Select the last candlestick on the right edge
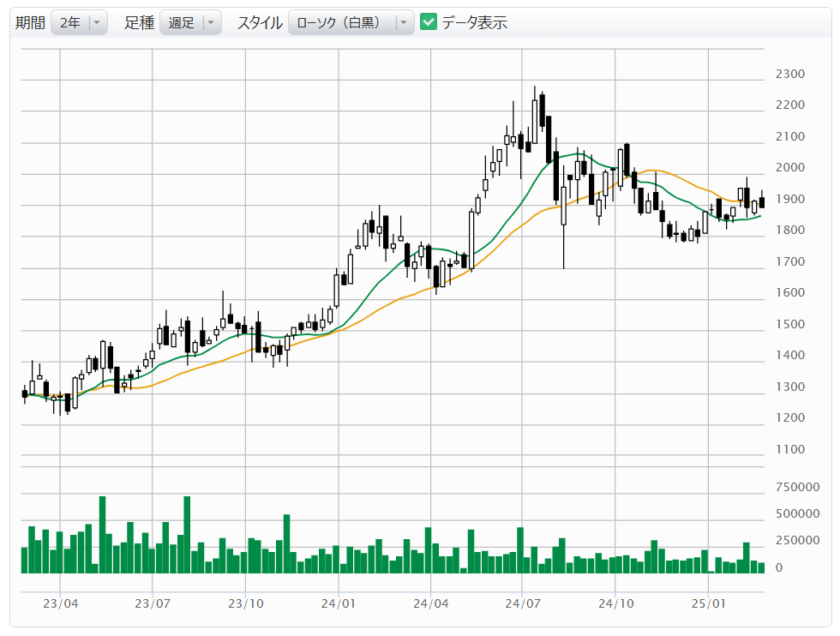Image resolution: width=840 pixels, height=636 pixels. (761, 202)
